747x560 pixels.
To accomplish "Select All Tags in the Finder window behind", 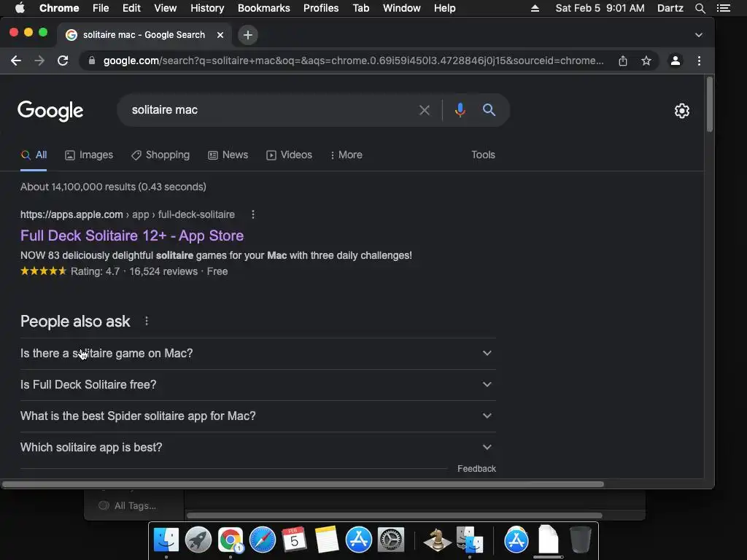I will [127, 506].
